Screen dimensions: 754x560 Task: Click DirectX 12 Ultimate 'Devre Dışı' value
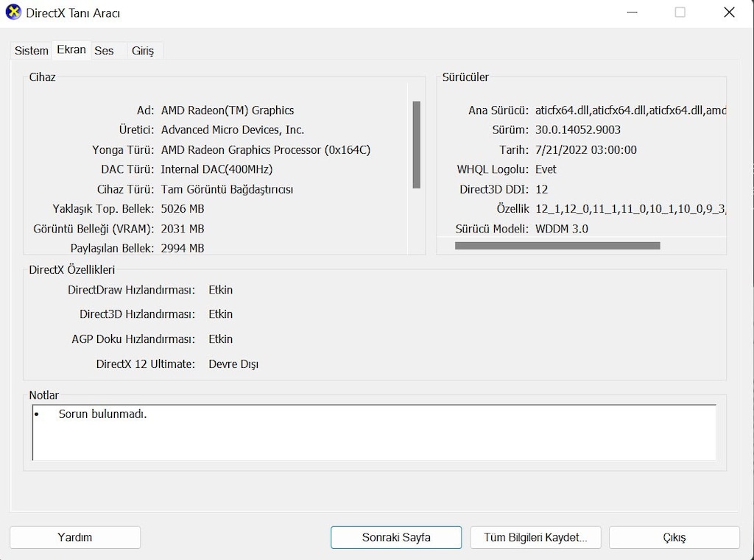(233, 364)
